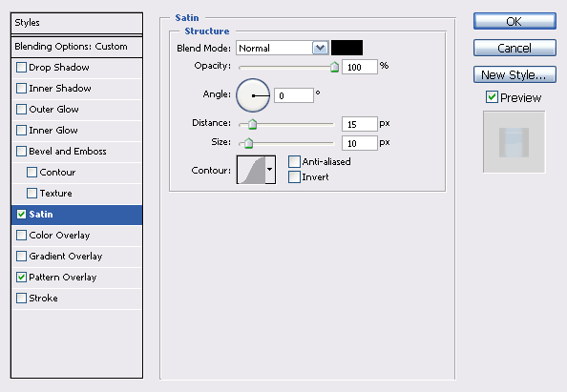This screenshot has height=392, width=567.
Task: Click the Opacity slider handle
Action: pyautogui.click(x=334, y=67)
